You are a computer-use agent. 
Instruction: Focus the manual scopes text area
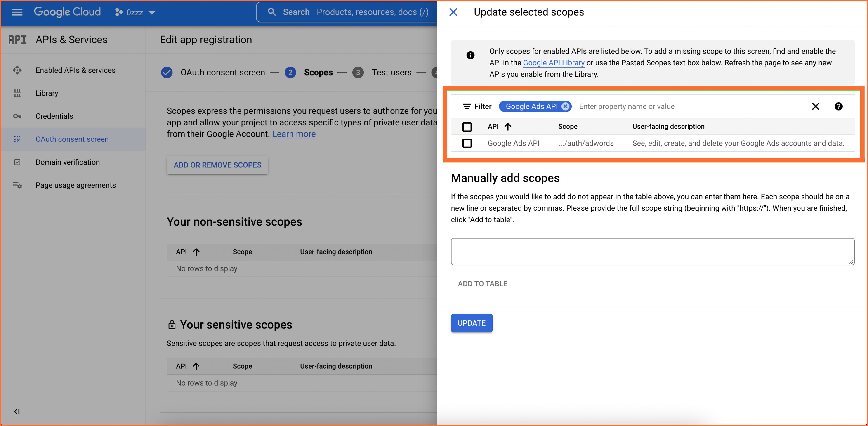click(x=652, y=252)
